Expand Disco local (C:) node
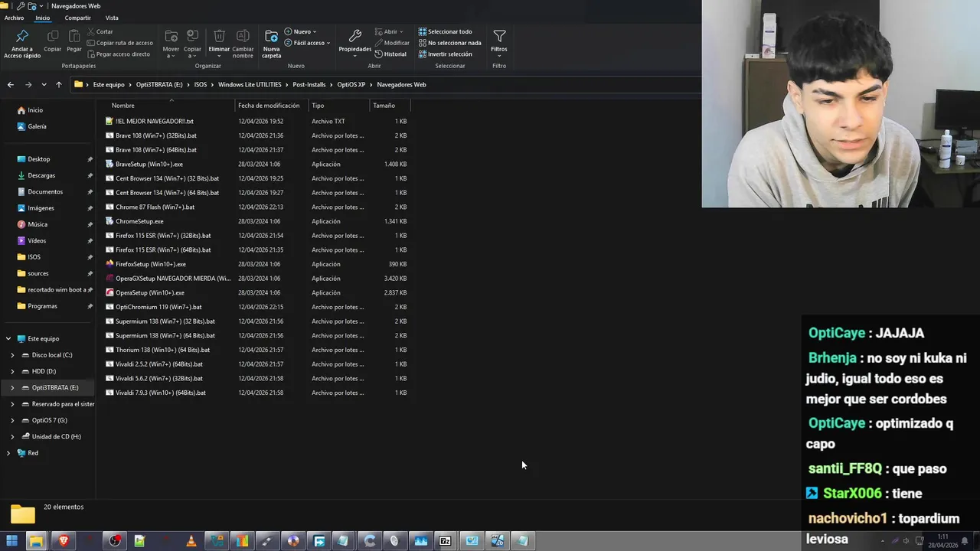 12,355
